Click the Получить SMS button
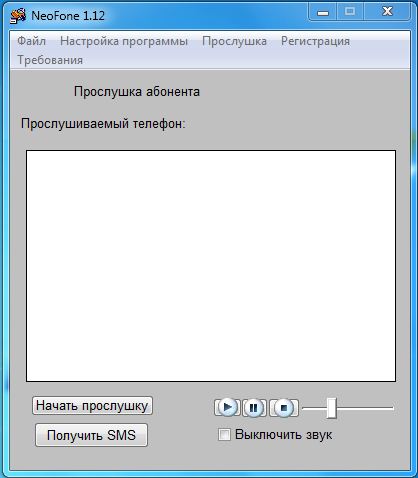The width and height of the screenshot is (418, 478). click(x=91, y=435)
